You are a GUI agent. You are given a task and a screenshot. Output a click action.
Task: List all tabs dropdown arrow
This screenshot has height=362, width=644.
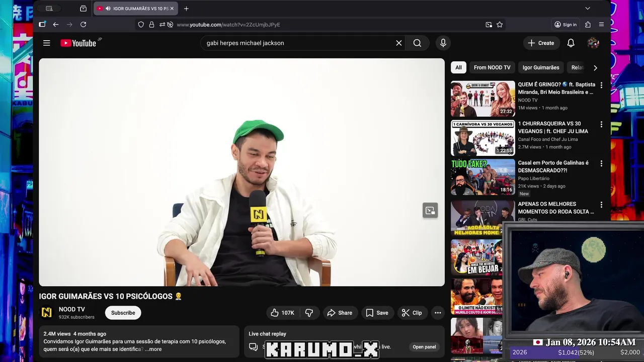[x=587, y=9]
